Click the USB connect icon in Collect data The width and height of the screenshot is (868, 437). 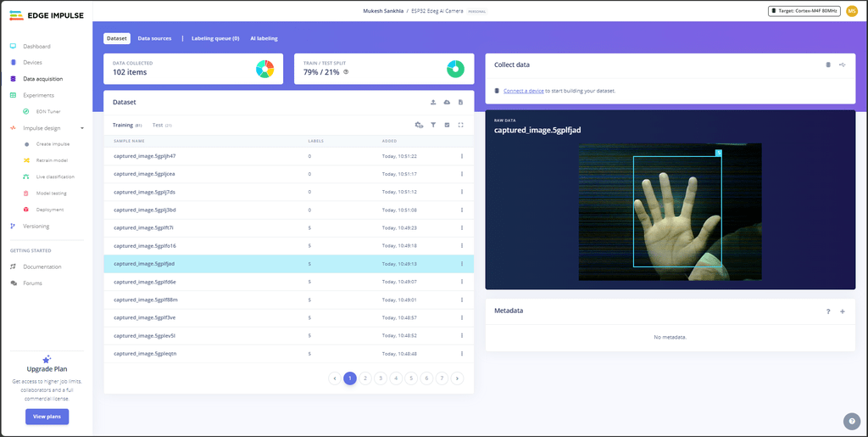[x=843, y=64]
